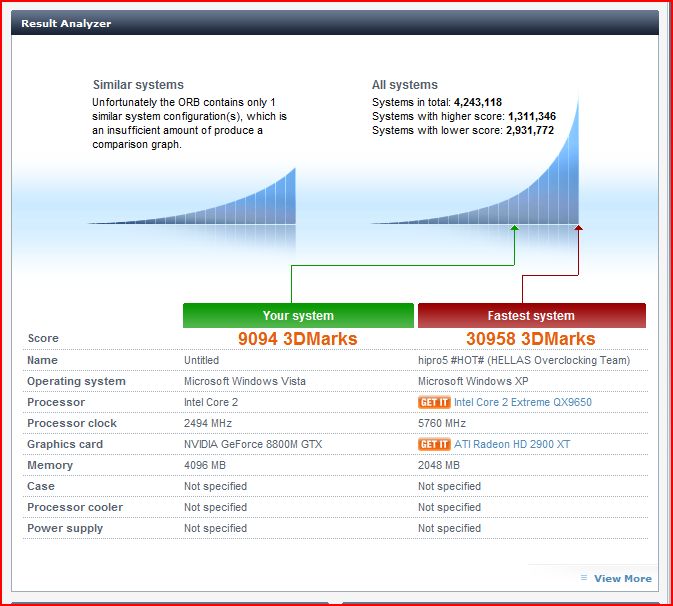This screenshot has height=606, width=673.
Task: Click 'Not specified' for your system's Case
Action: coord(215,486)
